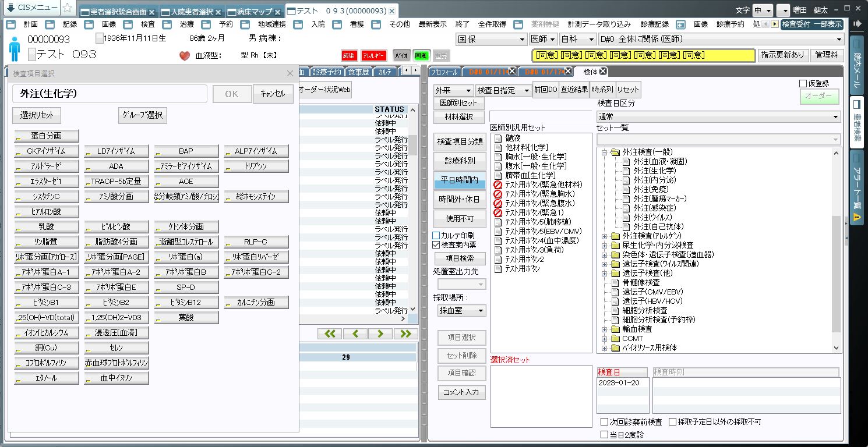Jump to first page with double-left arrows
The image size is (868, 447).
click(330, 334)
